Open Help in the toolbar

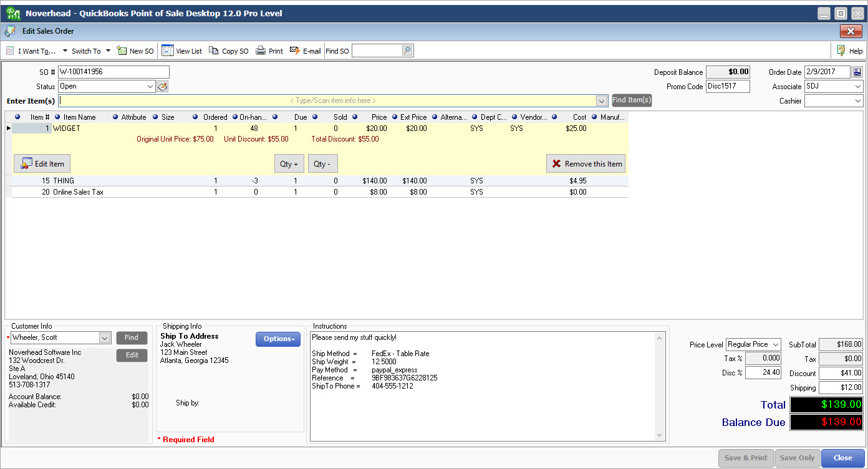coord(850,51)
